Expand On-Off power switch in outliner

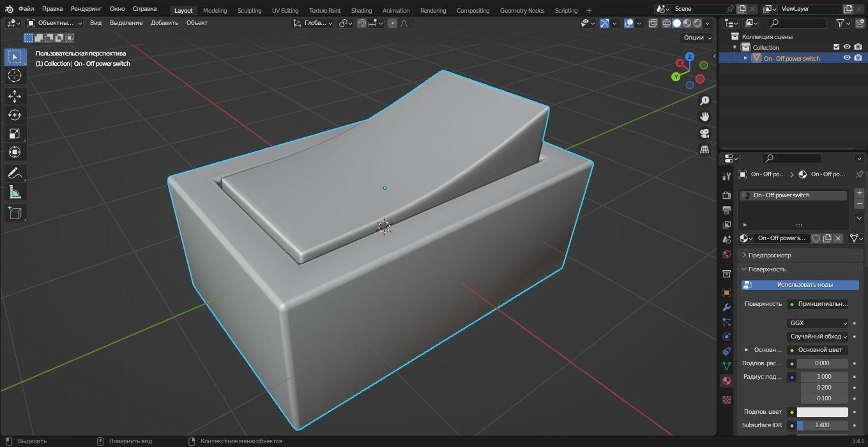tap(745, 58)
